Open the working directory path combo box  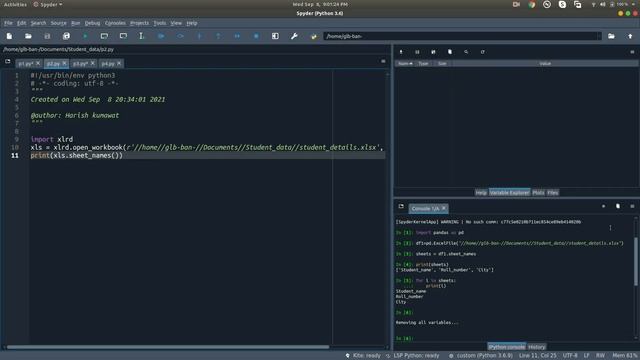tap(462, 36)
